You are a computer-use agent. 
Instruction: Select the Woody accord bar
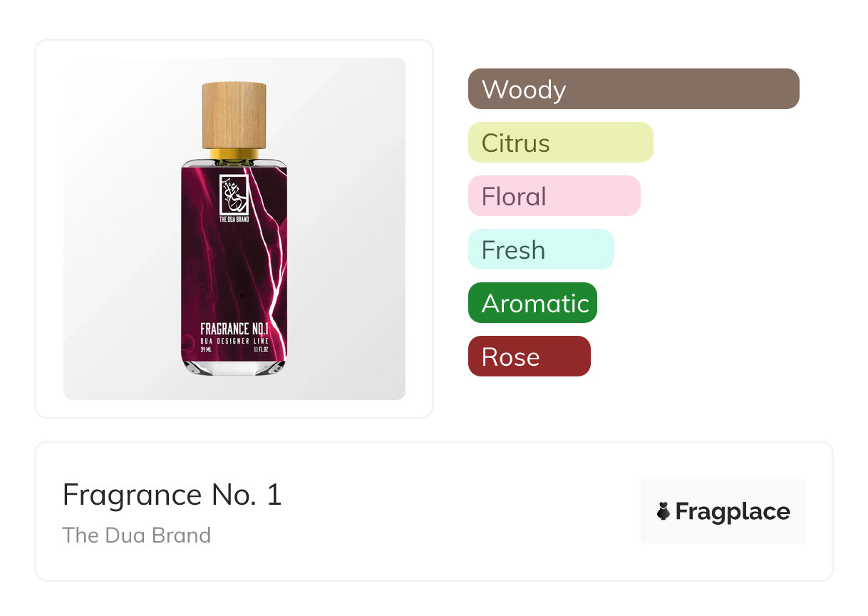click(x=633, y=89)
